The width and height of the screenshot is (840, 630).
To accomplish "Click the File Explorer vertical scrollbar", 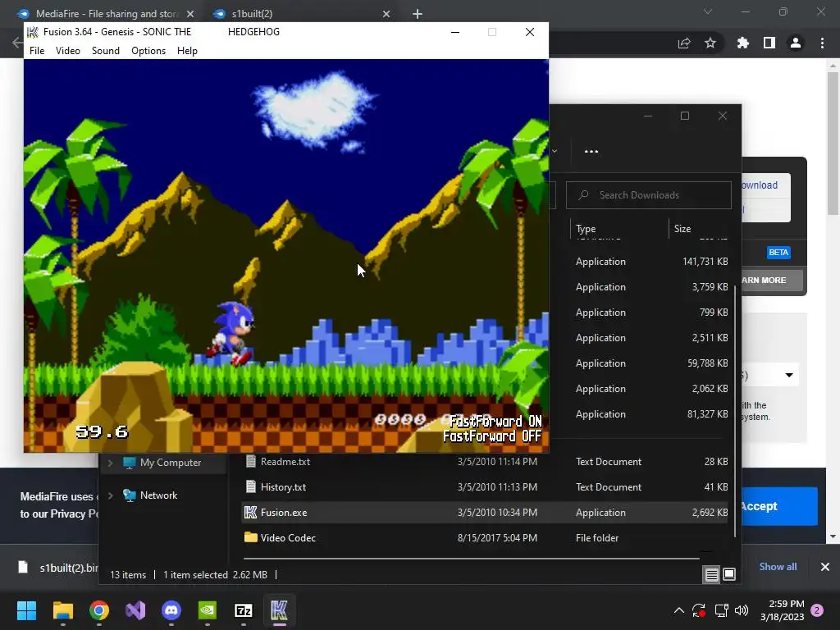I will [735, 410].
